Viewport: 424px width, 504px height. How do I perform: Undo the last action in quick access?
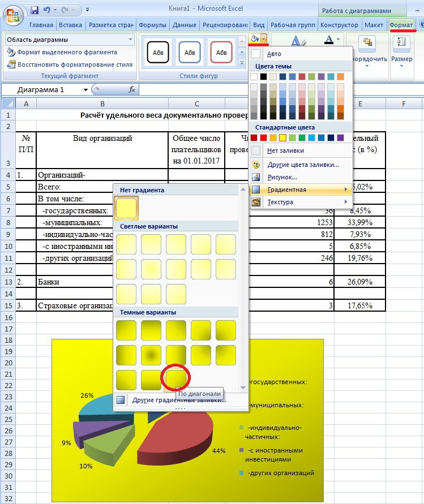pyautogui.click(x=47, y=10)
